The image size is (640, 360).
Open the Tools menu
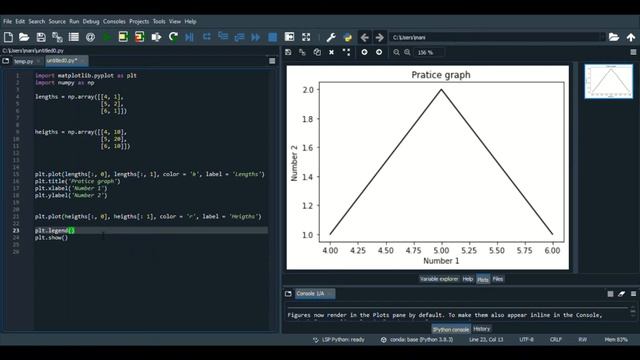(x=159, y=21)
